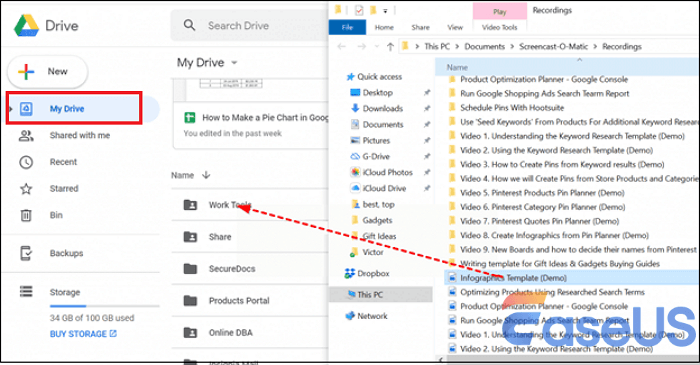
Task: Click Screencast-O-Matic in the address path
Action: pos(554,46)
